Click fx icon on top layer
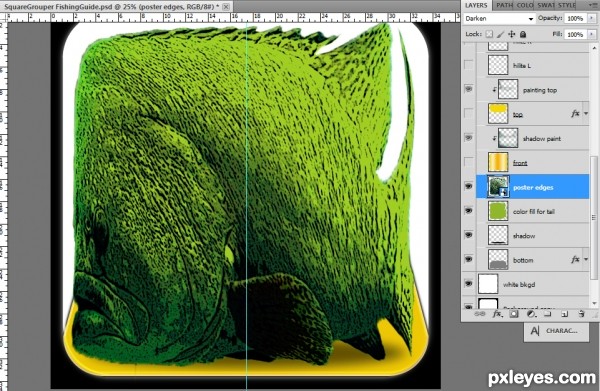This screenshot has width=600, height=391. (575, 114)
